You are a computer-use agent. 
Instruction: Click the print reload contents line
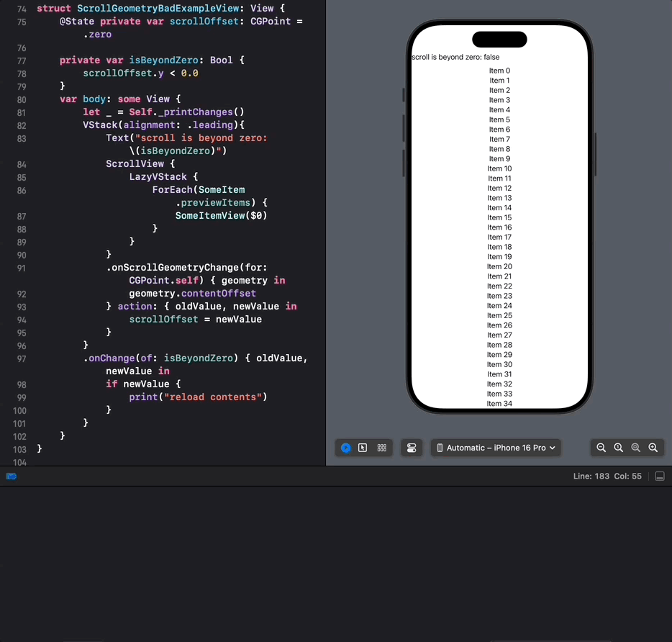click(198, 397)
